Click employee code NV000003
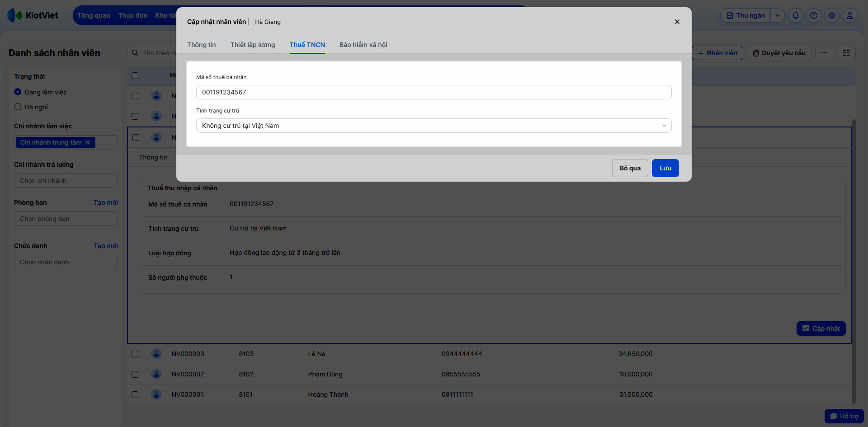The width and height of the screenshot is (868, 427). pyautogui.click(x=188, y=354)
